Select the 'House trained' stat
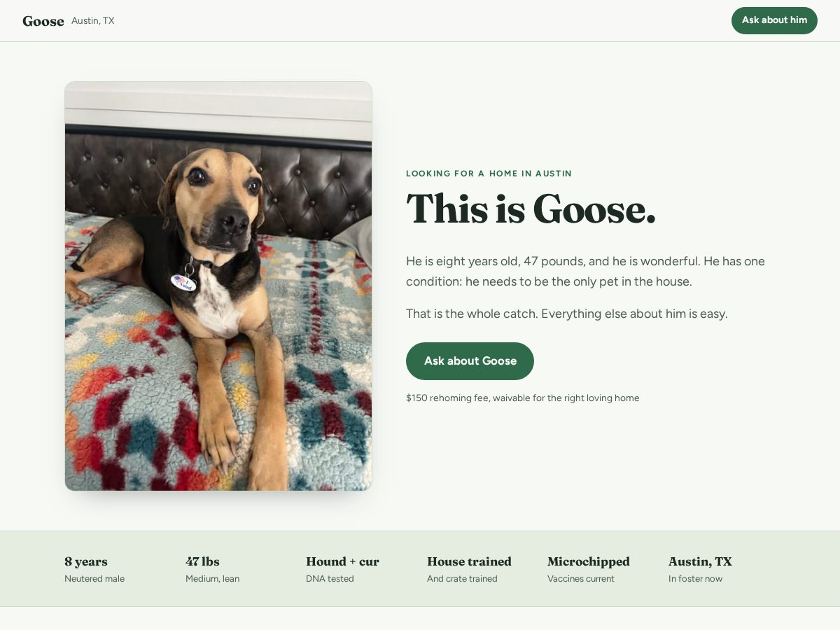The width and height of the screenshot is (840, 630). 469,561
